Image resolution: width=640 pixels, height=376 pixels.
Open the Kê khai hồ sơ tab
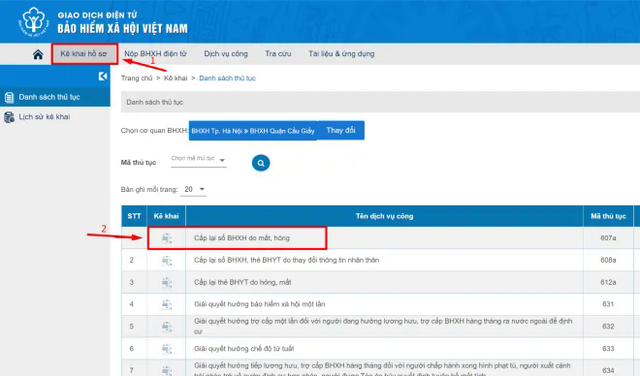(x=84, y=54)
